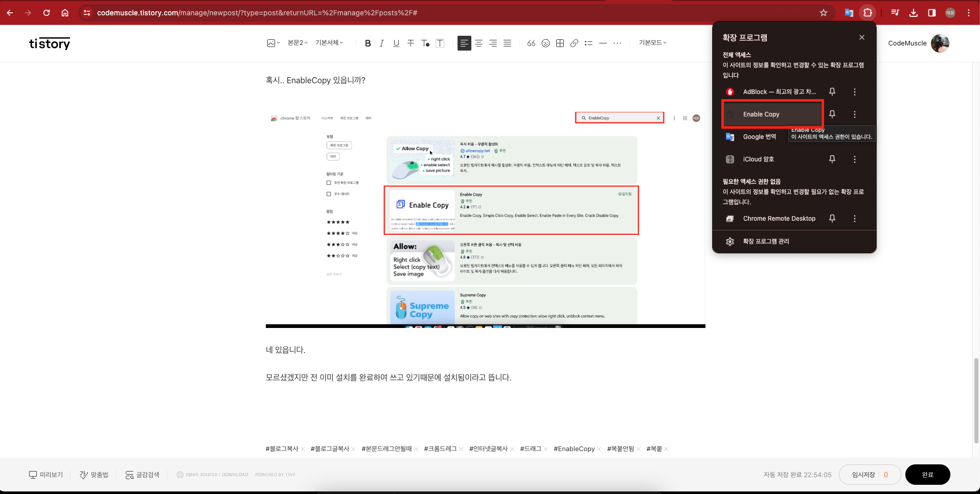Viewport: 980px width, 494px height.
Task: Pin the Enable Copy extension
Action: (x=832, y=114)
